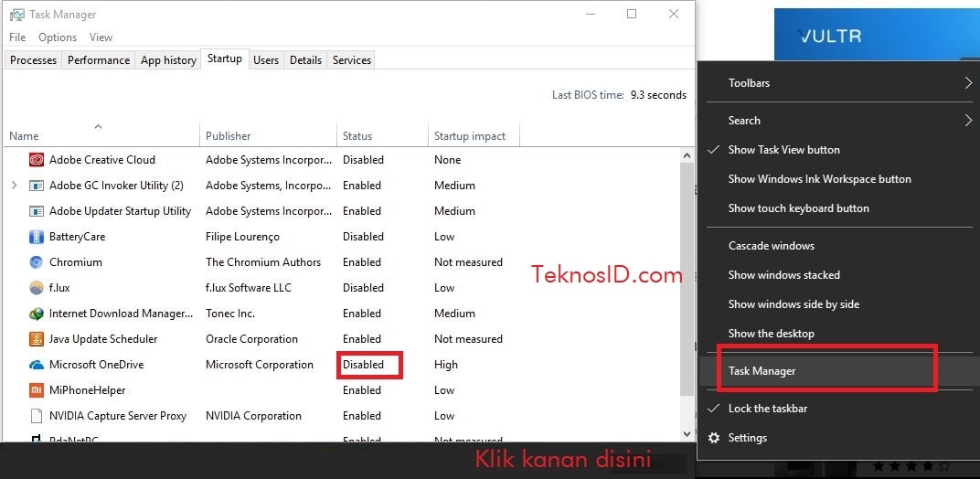Switch to the App history tab

(168, 60)
